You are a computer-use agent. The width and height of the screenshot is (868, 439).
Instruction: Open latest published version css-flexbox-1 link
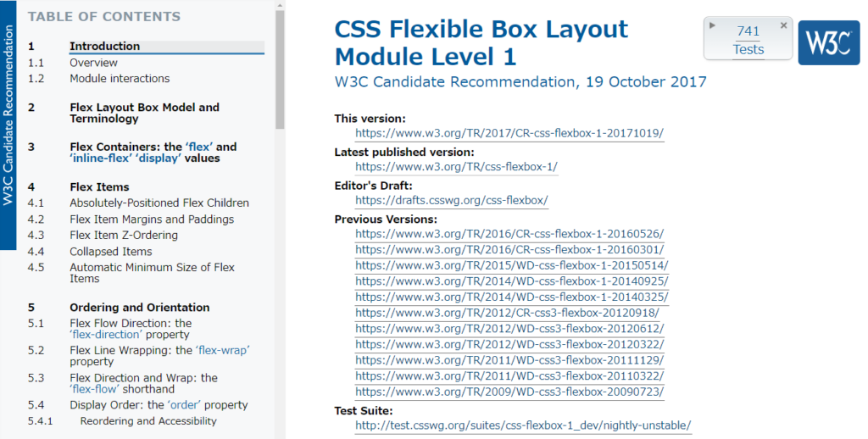(457, 167)
